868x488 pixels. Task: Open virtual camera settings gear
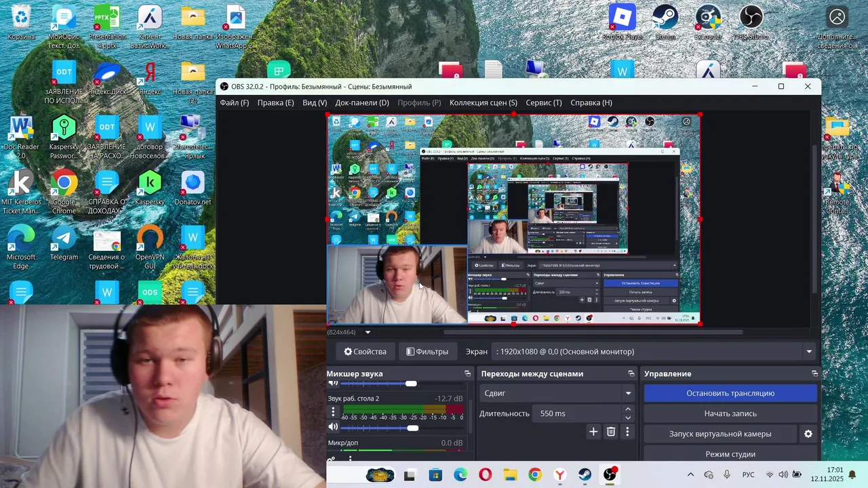coord(808,434)
